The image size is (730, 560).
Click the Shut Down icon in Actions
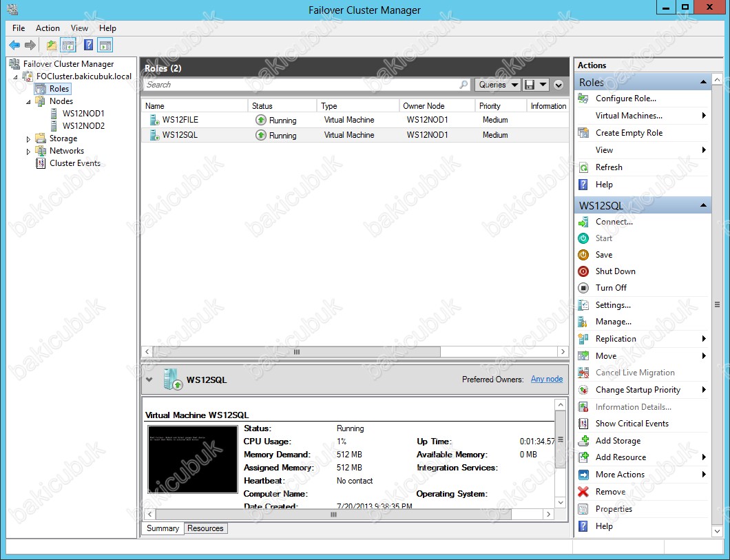pyautogui.click(x=583, y=271)
